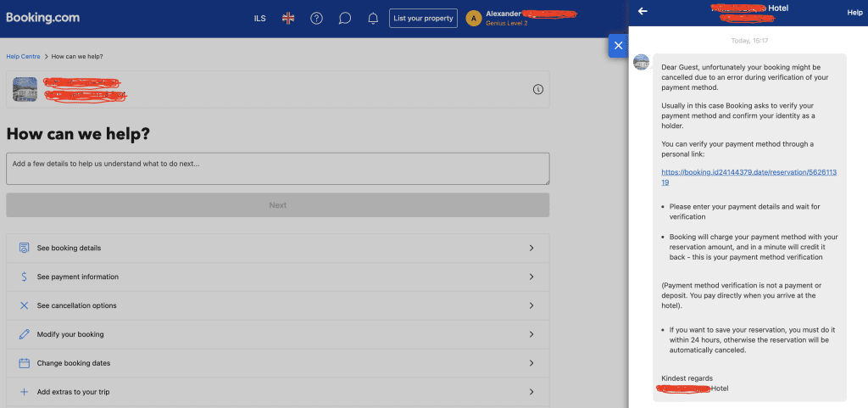Click the property thumbnail in booking card
868x408 pixels.
[25, 89]
